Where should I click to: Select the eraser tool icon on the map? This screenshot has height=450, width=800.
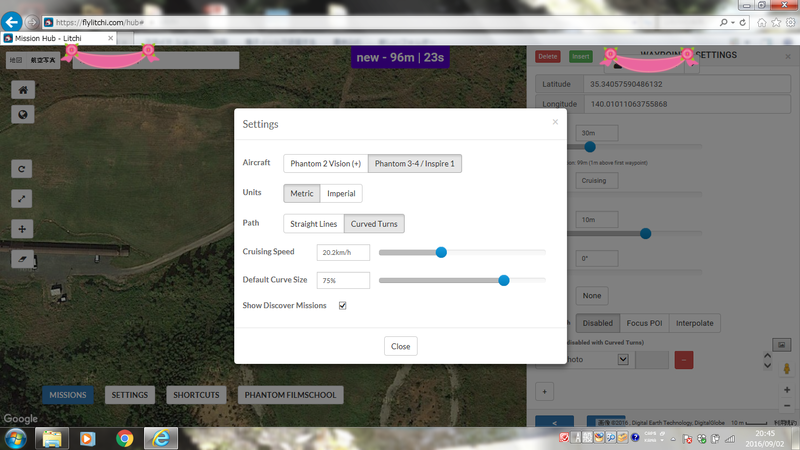pyautogui.click(x=22, y=259)
